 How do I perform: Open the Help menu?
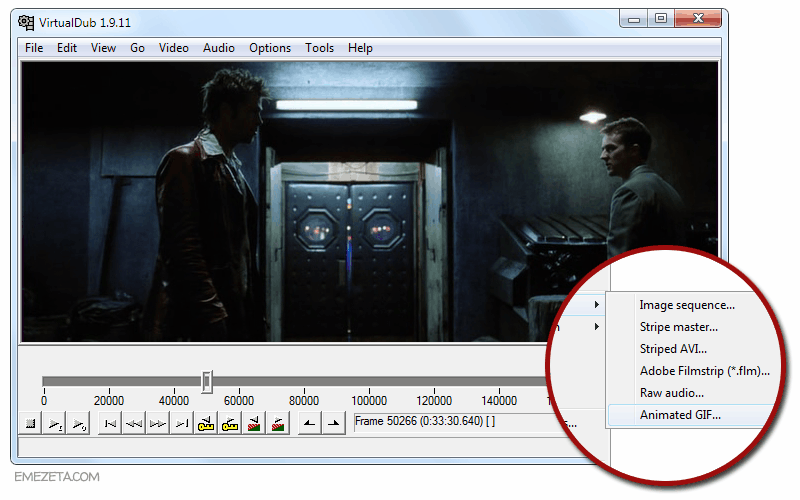[x=360, y=48]
